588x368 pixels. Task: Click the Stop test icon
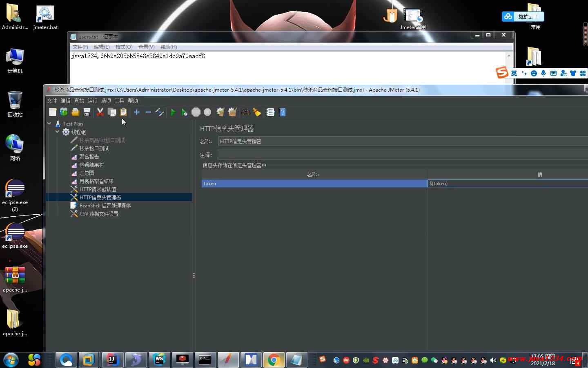click(x=196, y=112)
